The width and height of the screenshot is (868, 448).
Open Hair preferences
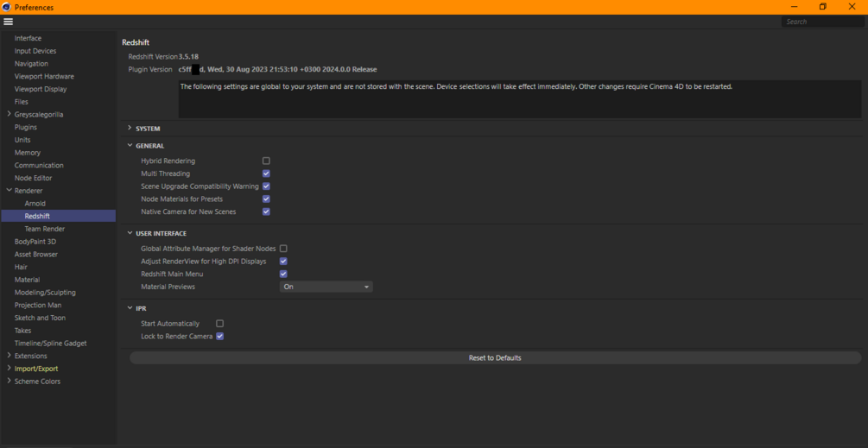pyautogui.click(x=21, y=267)
